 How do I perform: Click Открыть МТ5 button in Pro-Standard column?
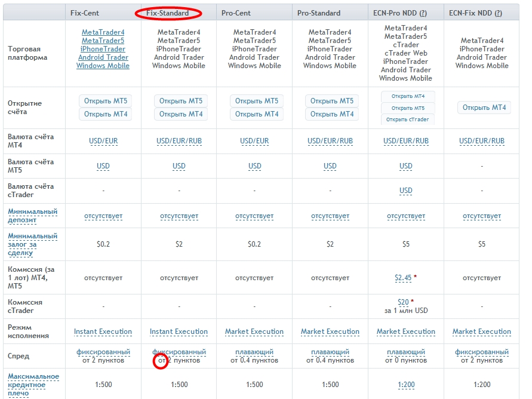pos(332,101)
